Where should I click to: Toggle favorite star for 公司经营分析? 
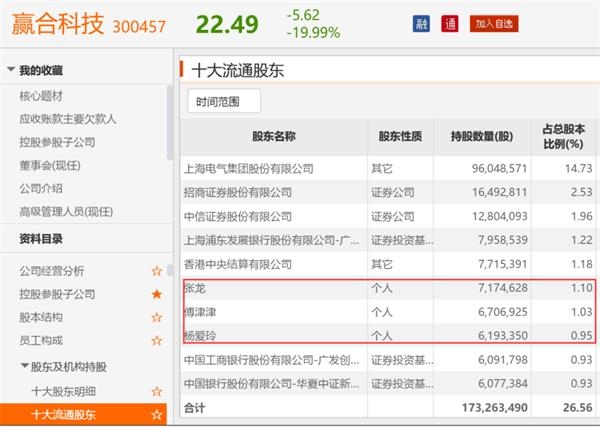click(157, 271)
